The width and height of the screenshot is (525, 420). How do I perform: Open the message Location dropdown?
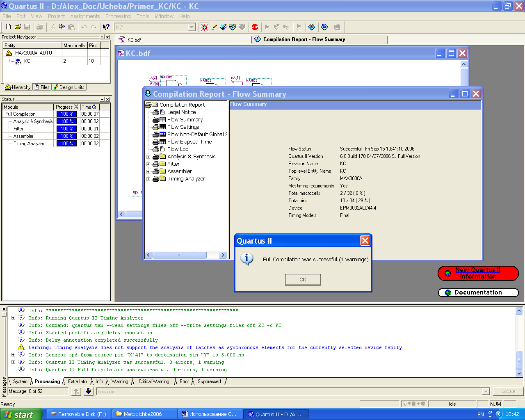pyautogui.click(x=486, y=392)
